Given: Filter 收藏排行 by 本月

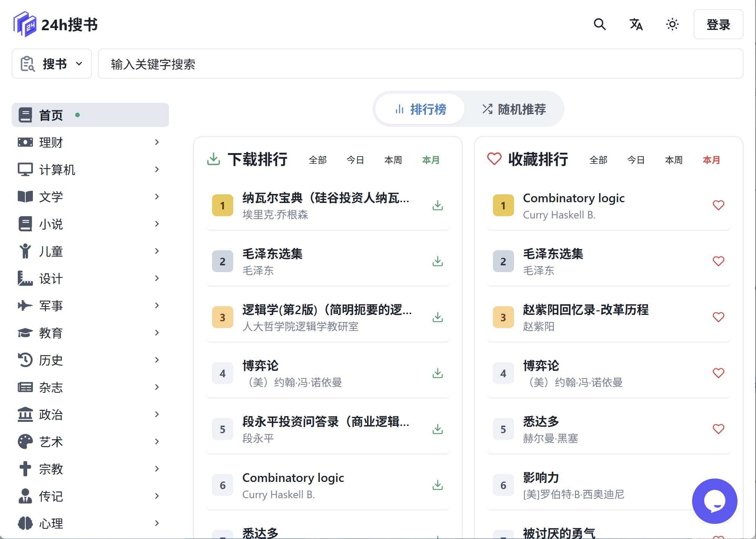Looking at the screenshot, I should click(711, 160).
